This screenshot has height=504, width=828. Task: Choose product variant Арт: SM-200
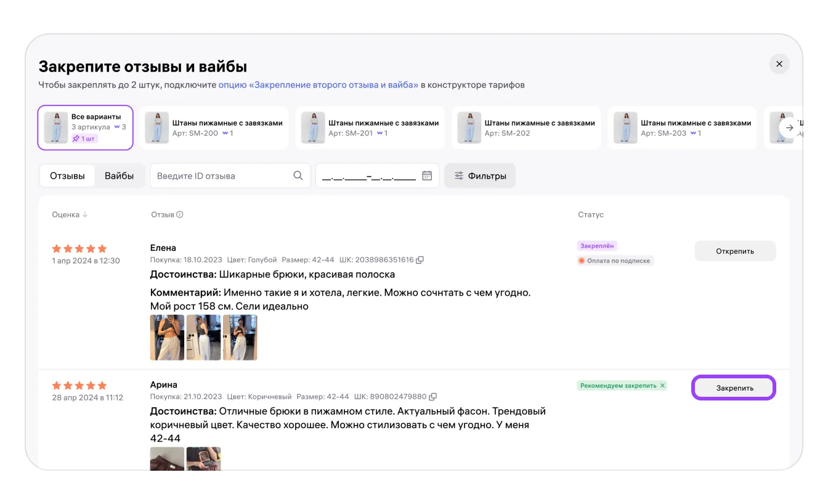(x=214, y=128)
